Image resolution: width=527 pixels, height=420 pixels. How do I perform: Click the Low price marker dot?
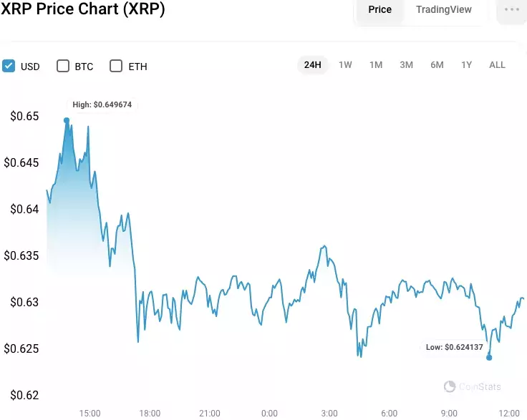(x=489, y=358)
